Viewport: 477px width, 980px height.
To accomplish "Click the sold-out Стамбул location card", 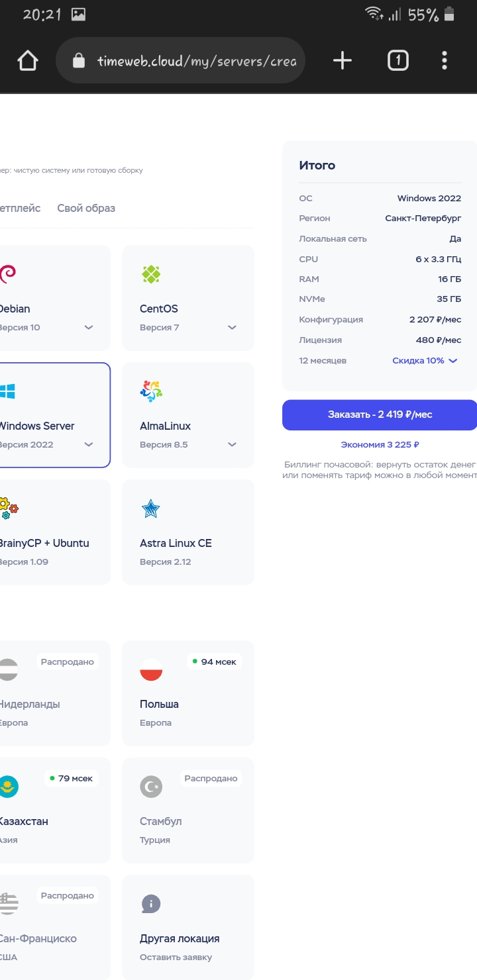I will [188, 810].
